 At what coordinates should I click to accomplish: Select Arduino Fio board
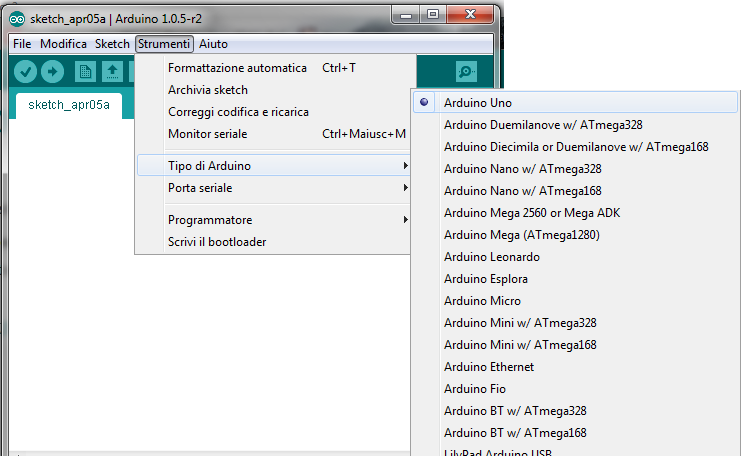(x=575, y=389)
